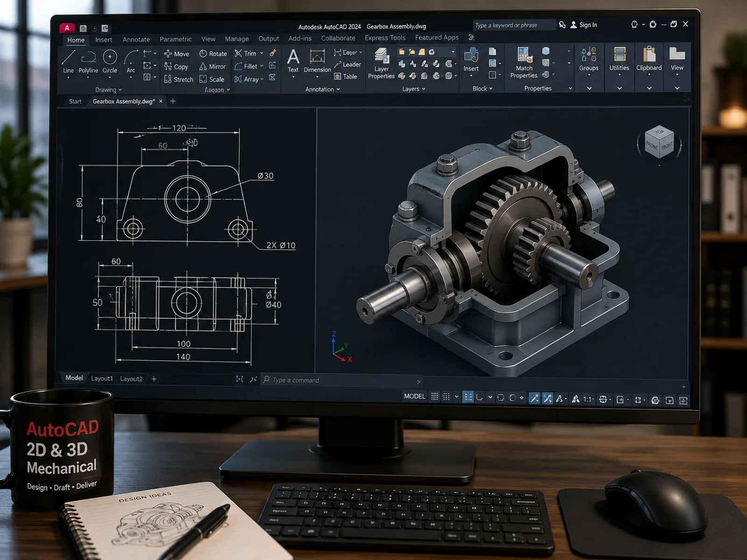
Task: Switch to the Layout1 tab
Action: coord(102,378)
